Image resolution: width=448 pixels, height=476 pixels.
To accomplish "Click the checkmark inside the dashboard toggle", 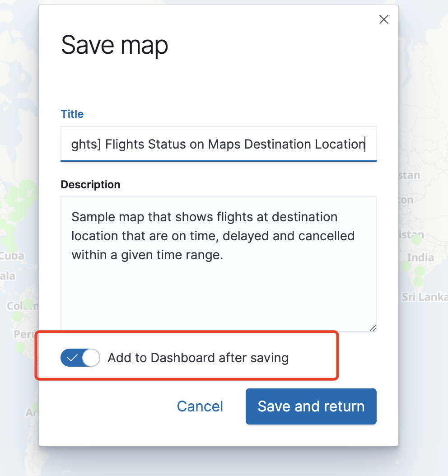I will [x=72, y=358].
